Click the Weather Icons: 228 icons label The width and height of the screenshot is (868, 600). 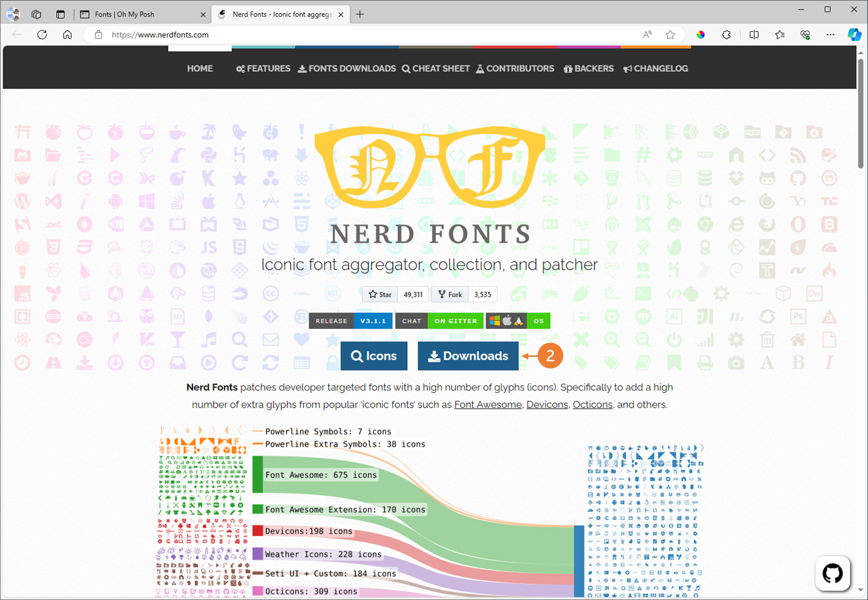click(323, 554)
